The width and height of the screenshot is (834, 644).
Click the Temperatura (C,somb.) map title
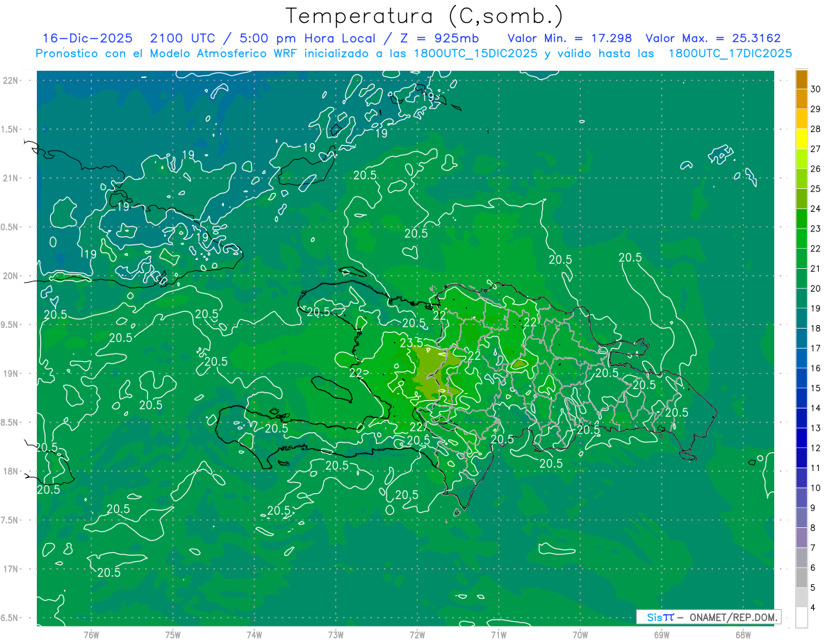pyautogui.click(x=424, y=16)
